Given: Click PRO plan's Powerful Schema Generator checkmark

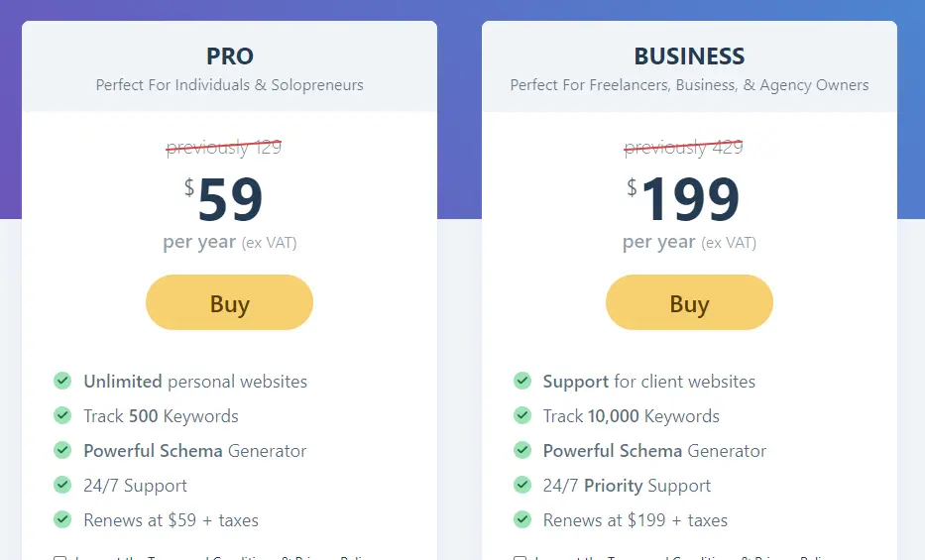Looking at the screenshot, I should click(62, 450).
